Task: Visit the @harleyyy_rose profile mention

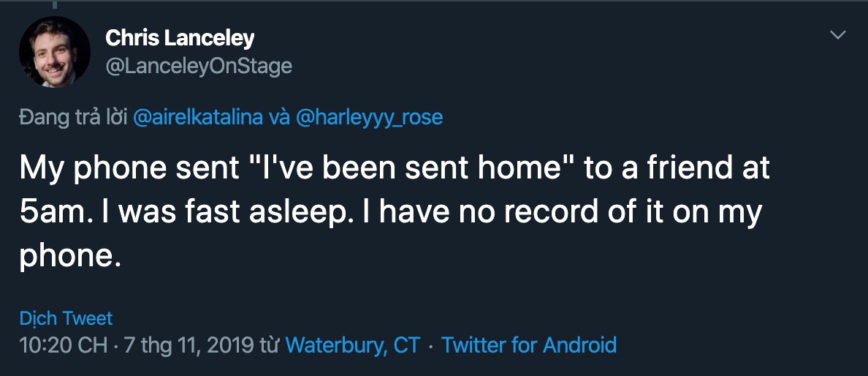Action: [x=369, y=117]
